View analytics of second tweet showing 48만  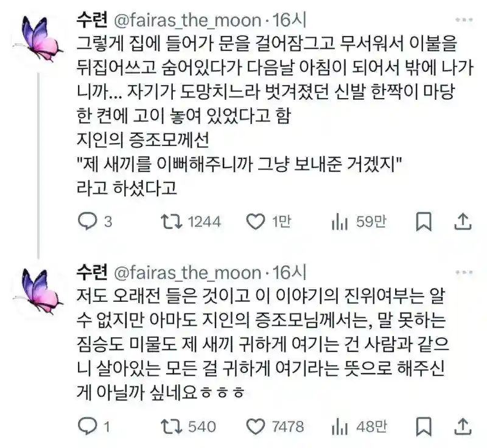(338, 425)
